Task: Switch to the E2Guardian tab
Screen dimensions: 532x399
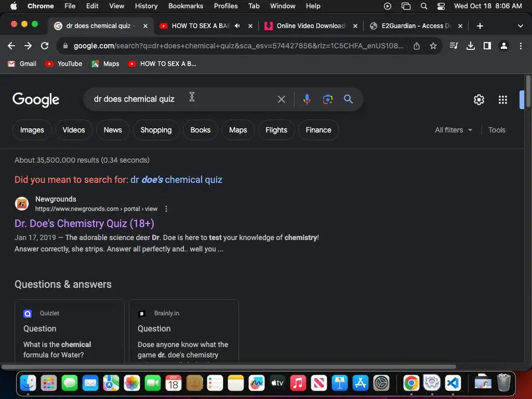Action: (415, 26)
